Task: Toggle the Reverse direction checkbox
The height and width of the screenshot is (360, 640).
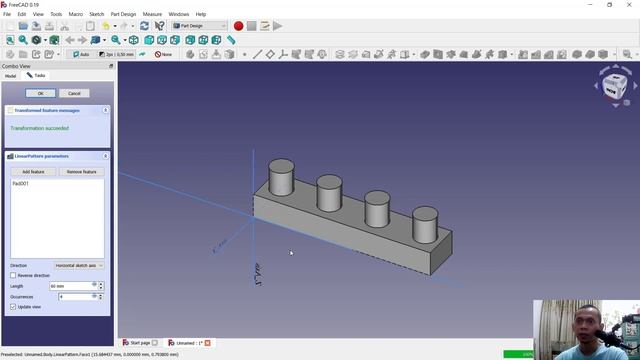Action: click(x=13, y=276)
